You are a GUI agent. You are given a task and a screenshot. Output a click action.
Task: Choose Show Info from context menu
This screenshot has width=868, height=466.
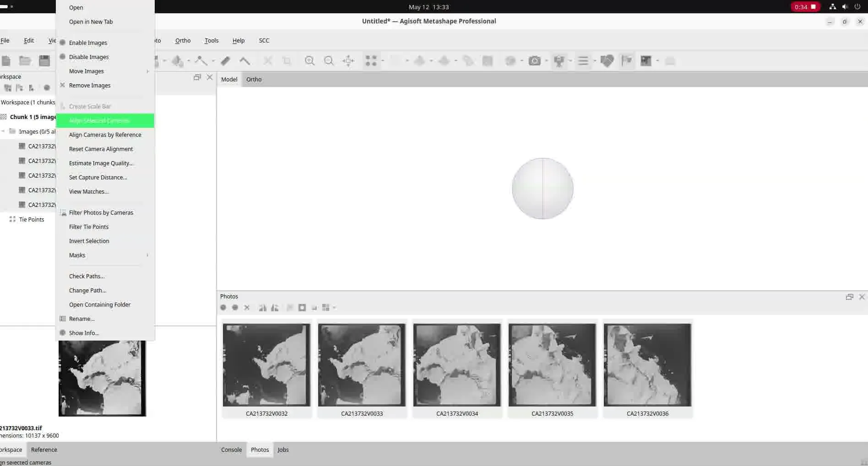pos(105,333)
